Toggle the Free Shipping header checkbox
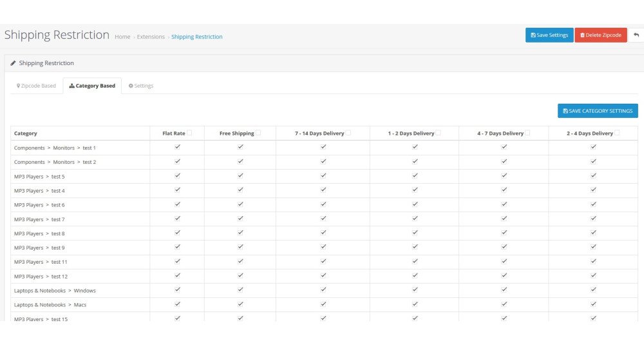 [258, 133]
